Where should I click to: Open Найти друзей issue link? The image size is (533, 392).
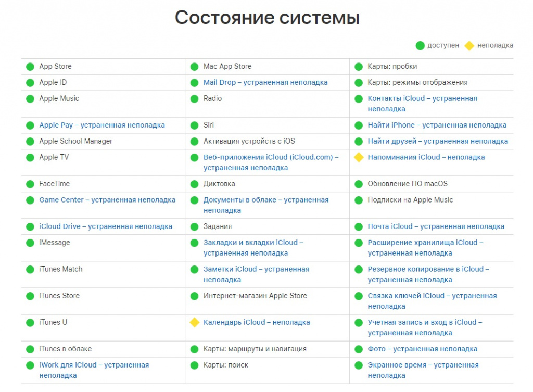(x=438, y=141)
